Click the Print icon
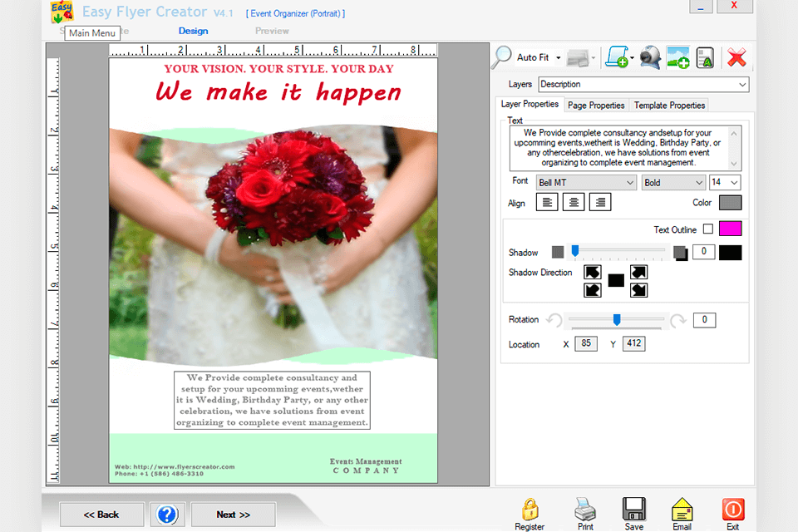Image resolution: width=798 pixels, height=532 pixels. pos(585,509)
